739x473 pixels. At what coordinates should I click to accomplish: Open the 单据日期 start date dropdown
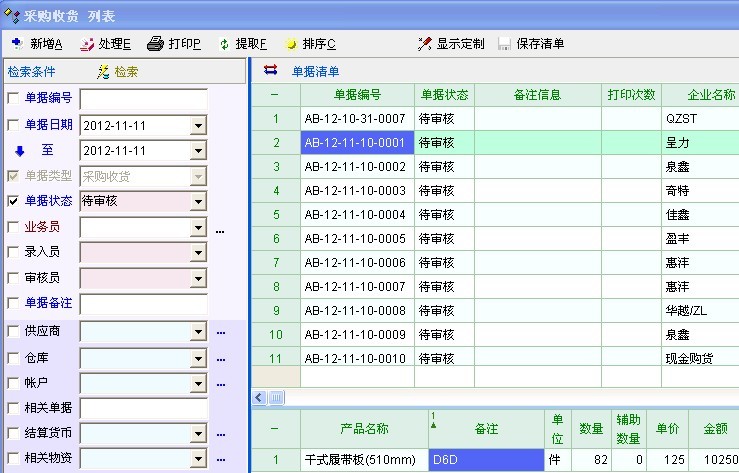click(x=198, y=125)
